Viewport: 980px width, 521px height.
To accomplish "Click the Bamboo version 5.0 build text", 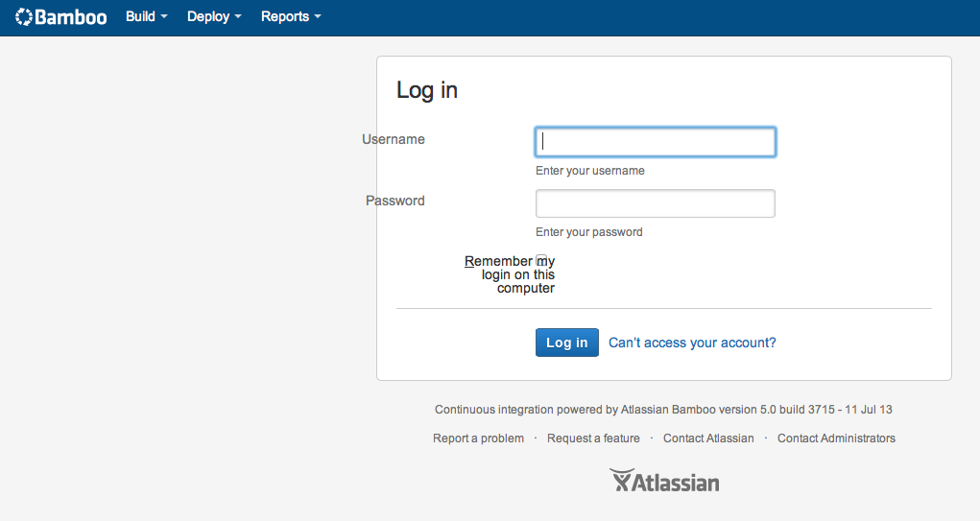I will point(663,410).
